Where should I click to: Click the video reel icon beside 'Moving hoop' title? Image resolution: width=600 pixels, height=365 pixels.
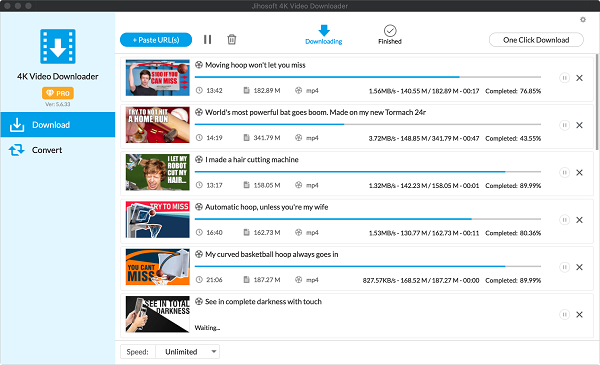point(199,65)
